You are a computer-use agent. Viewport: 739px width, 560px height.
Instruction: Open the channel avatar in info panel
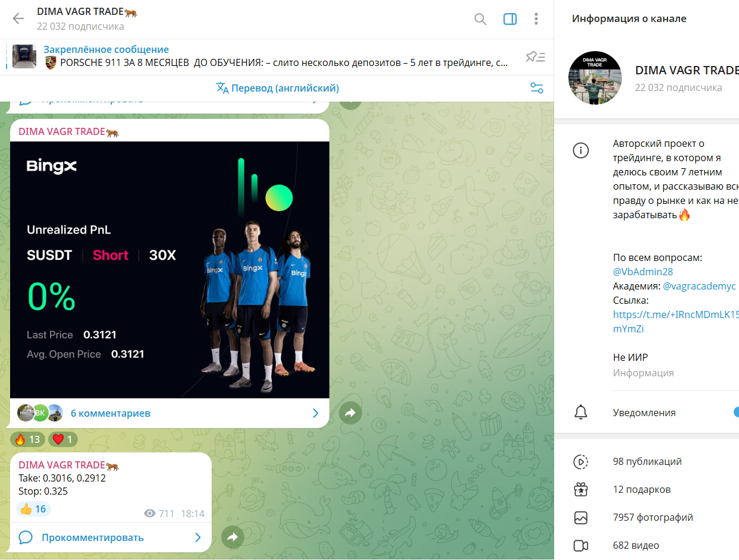595,78
